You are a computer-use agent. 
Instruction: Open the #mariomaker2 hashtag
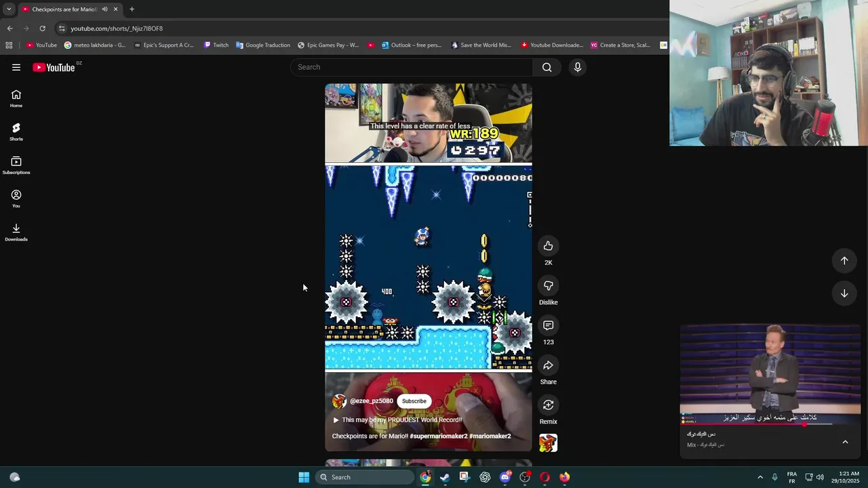point(490,436)
